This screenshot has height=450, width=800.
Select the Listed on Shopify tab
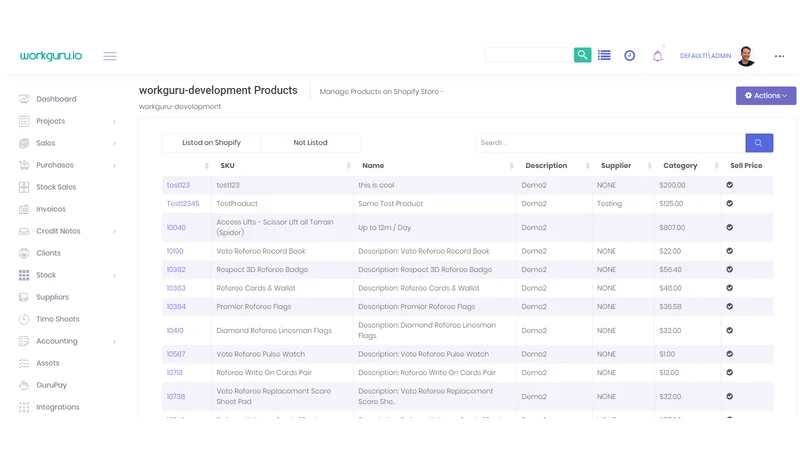click(x=211, y=142)
